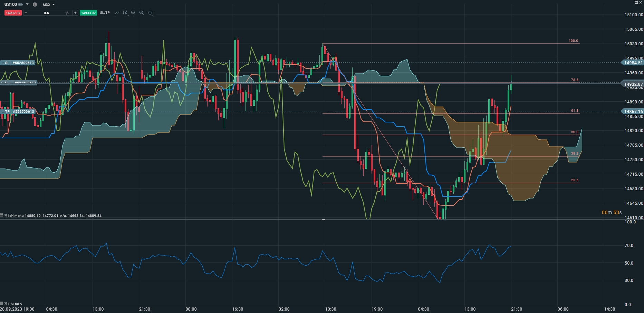
Task: Select the line drawing tools icon
Action: tap(117, 13)
